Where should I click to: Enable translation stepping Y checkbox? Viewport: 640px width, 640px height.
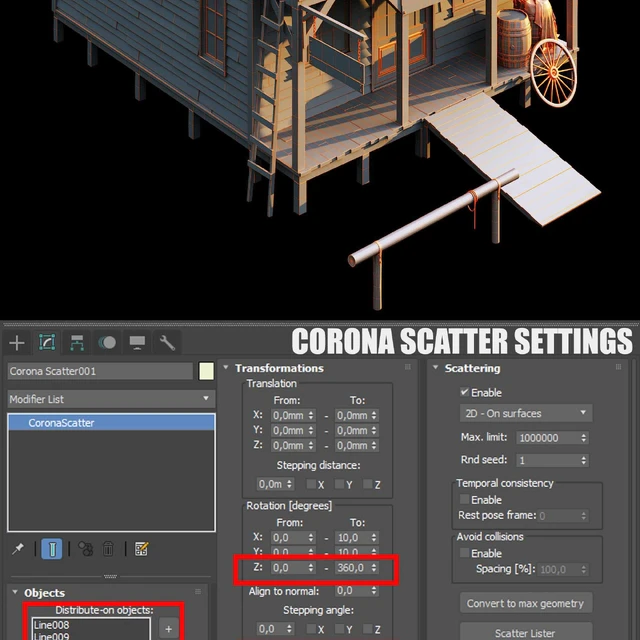tap(339, 484)
